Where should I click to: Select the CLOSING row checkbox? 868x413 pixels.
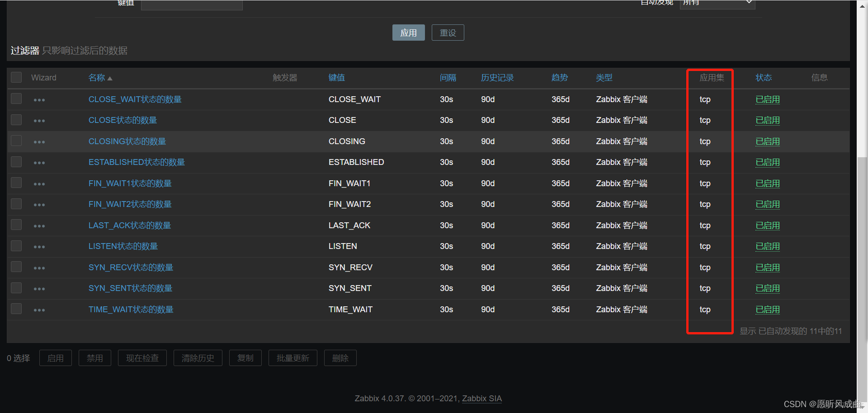pos(16,141)
